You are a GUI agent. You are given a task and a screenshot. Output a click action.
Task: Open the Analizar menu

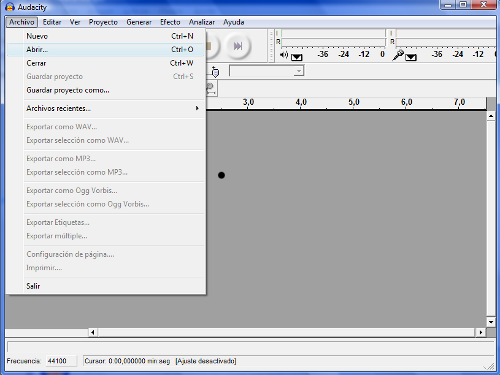(x=202, y=22)
